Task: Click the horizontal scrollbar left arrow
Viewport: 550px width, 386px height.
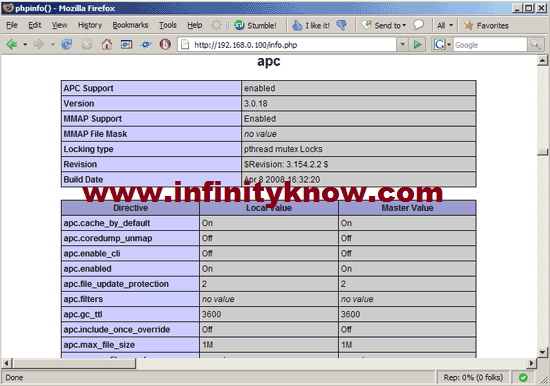Action: [7, 363]
